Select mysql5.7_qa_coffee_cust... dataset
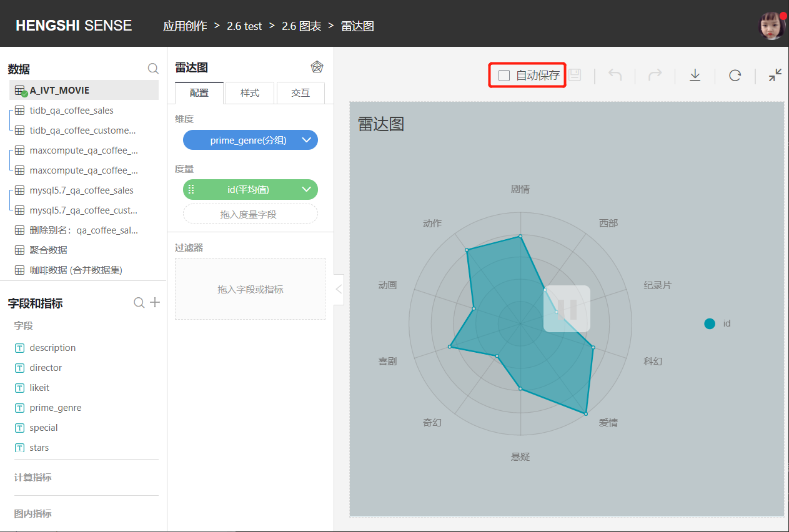789x532 pixels. 84,210
